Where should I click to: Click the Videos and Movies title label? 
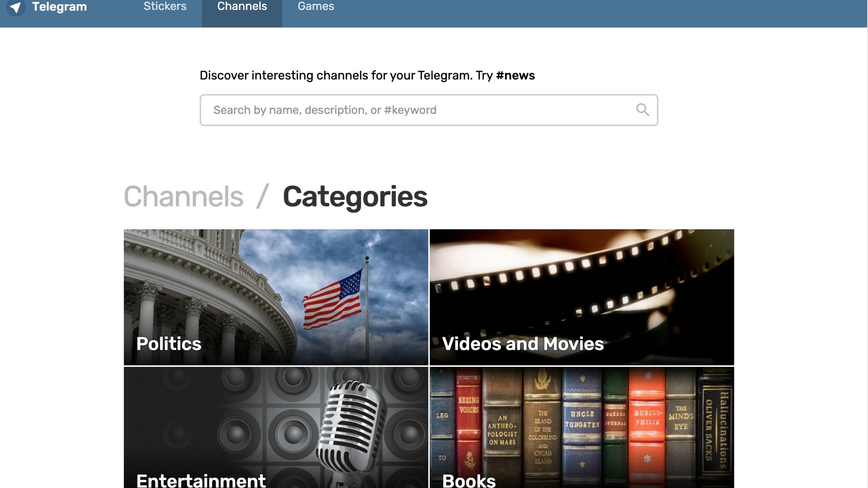click(x=523, y=344)
